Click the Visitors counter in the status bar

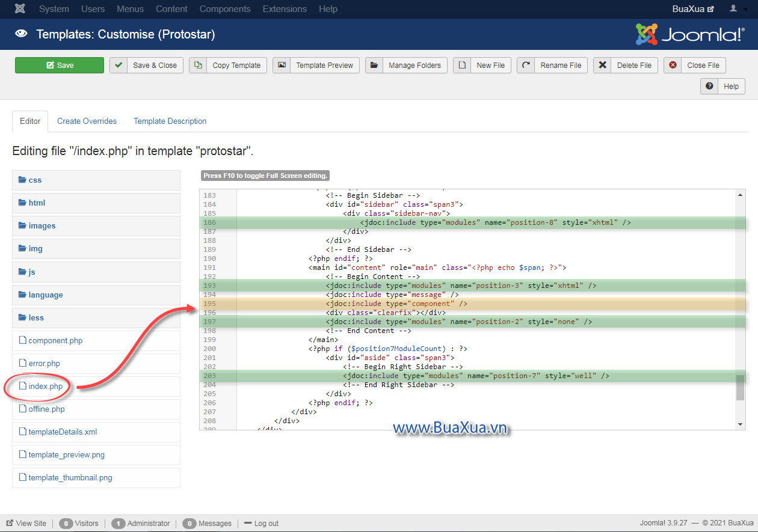coord(79,523)
